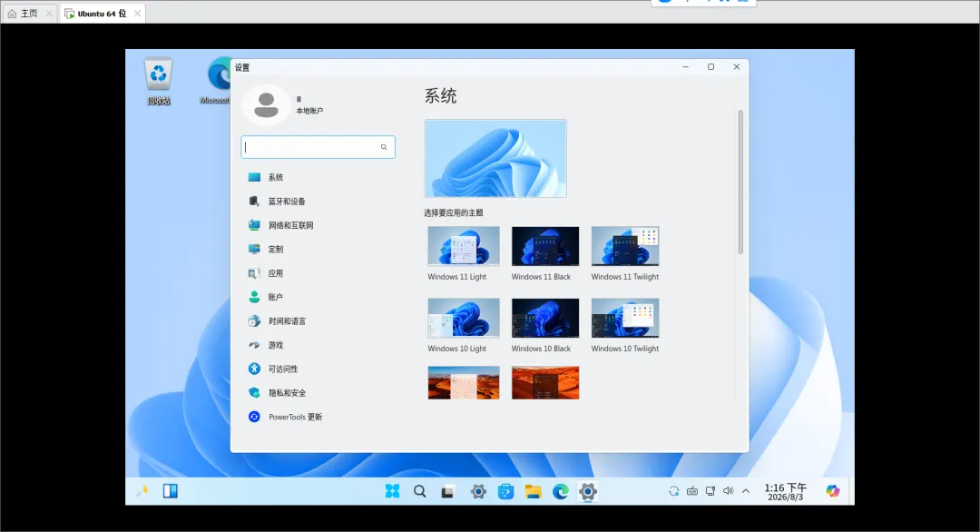The height and width of the screenshot is (532, 980).
Task: Click the active settings gear on taskbar
Action: 587,491
